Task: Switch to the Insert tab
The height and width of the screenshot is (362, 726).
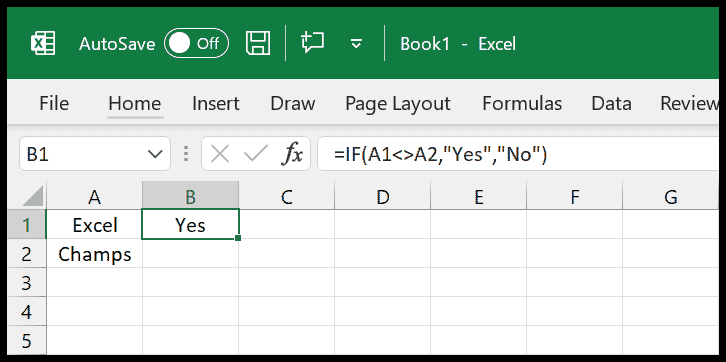Action: pos(216,103)
